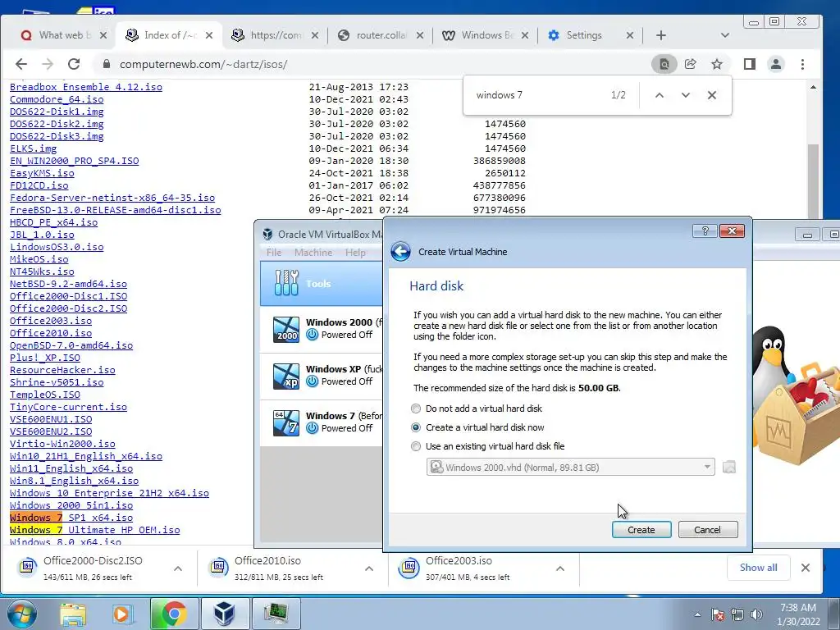Open Commodore_64.iso link

click(x=57, y=99)
